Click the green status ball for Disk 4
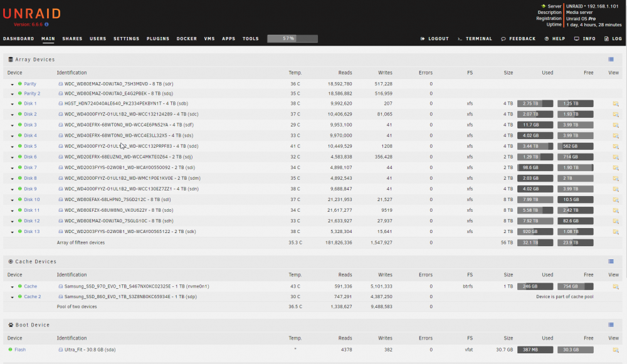The height and width of the screenshot is (364, 627). (20, 135)
